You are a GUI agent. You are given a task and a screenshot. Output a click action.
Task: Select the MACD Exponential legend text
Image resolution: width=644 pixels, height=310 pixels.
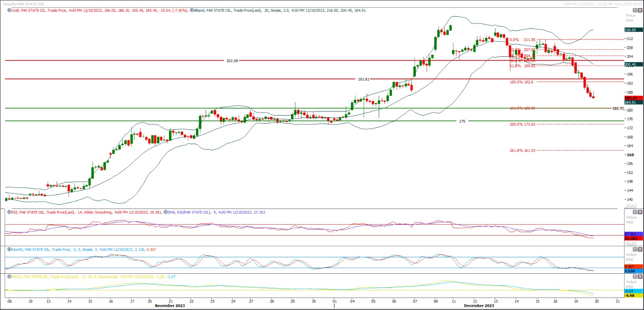(93, 277)
